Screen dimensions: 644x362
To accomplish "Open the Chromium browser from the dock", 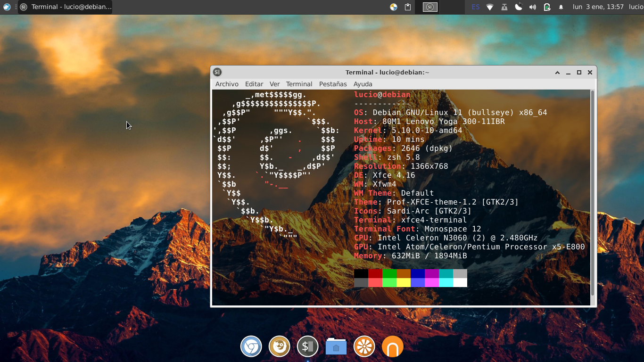I will 251,347.
